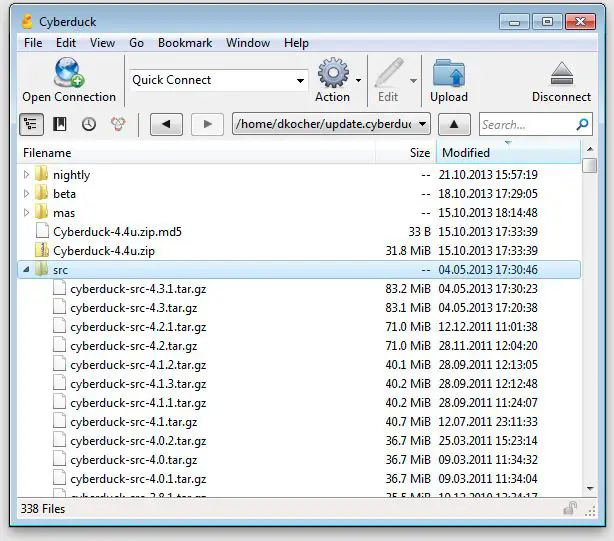Open the Go menu
The width and height of the screenshot is (614, 541).
click(x=137, y=43)
